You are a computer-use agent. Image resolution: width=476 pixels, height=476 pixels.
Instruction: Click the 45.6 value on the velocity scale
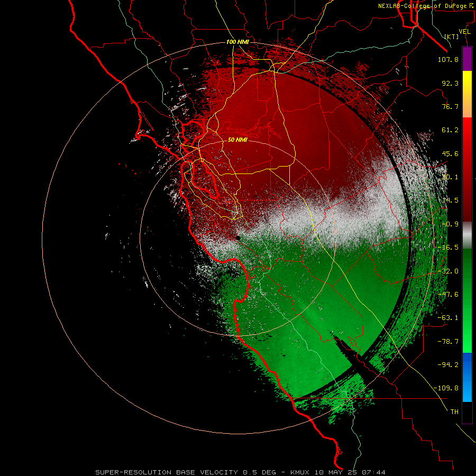[450, 153]
